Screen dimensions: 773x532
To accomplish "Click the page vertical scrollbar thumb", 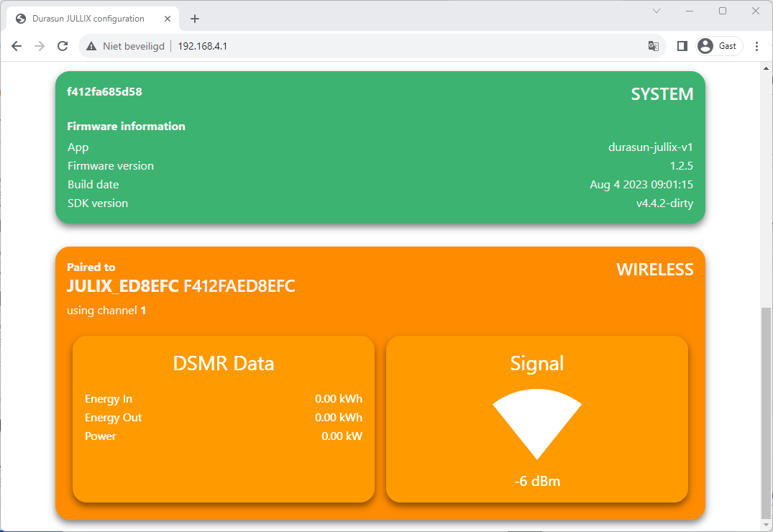I will coord(766,413).
